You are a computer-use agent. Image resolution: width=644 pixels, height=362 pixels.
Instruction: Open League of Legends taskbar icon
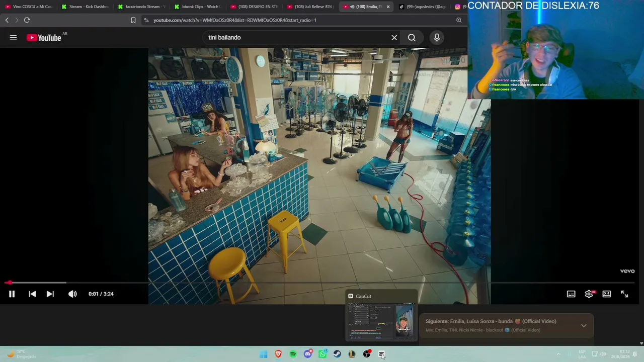pyautogui.click(x=352, y=354)
